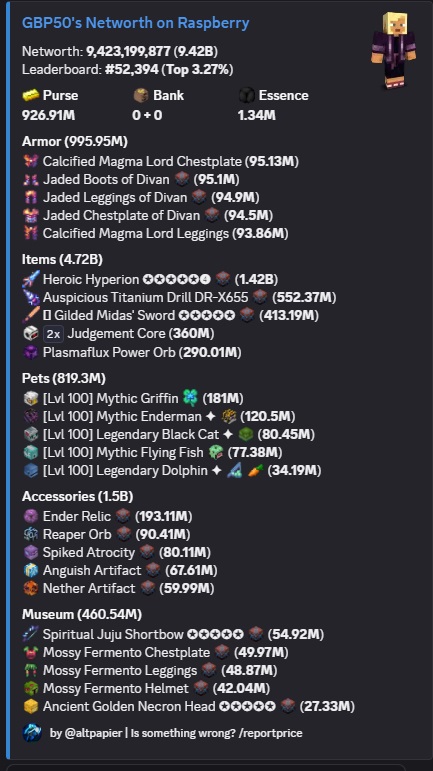Image resolution: width=433 pixels, height=771 pixels.
Task: Click the four-leaf clover next to Mythic Griffin
Action: coord(190,398)
